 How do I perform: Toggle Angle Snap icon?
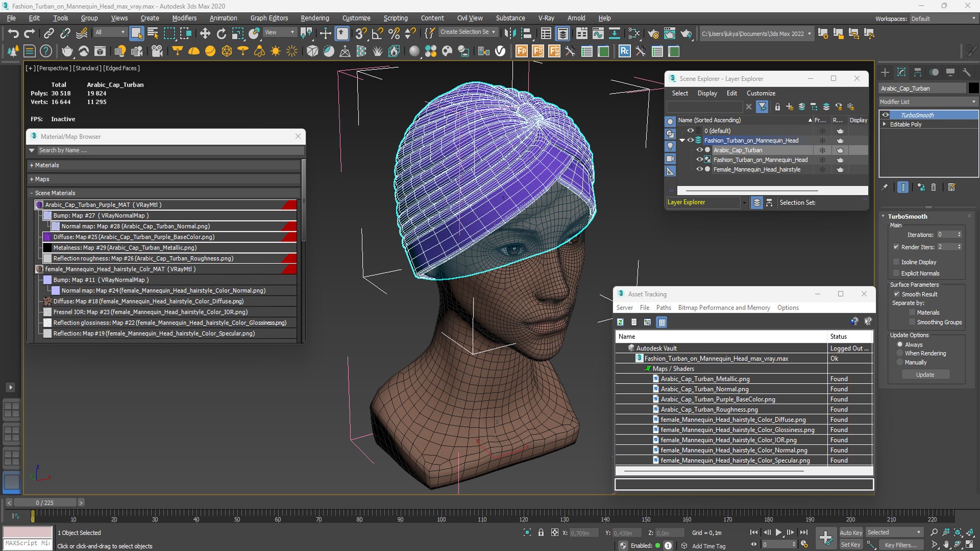[x=377, y=34]
